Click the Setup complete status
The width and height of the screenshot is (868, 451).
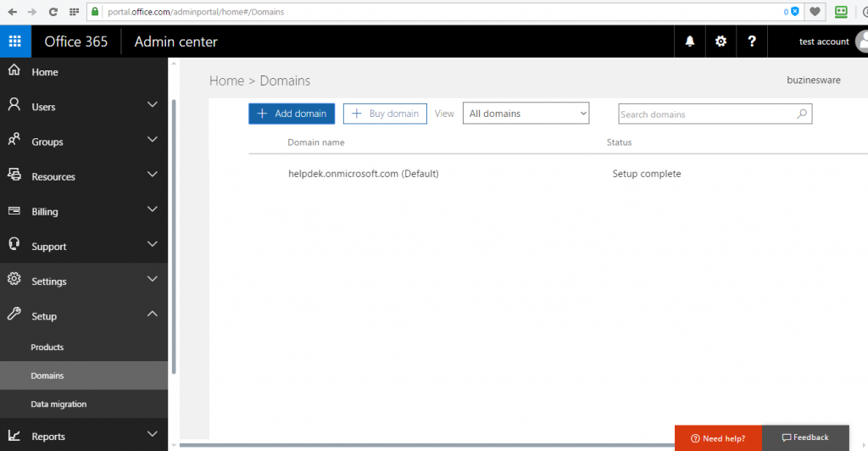[647, 174]
